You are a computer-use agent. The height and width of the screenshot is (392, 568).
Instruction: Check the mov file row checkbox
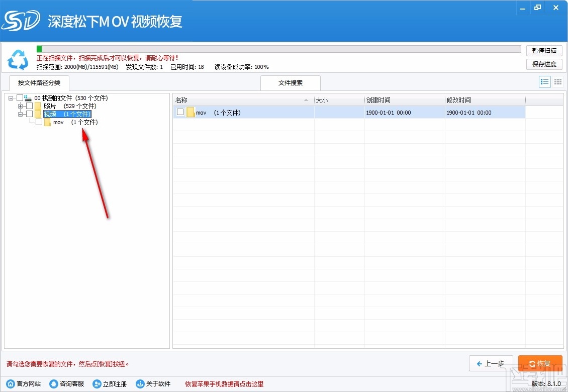(x=179, y=112)
